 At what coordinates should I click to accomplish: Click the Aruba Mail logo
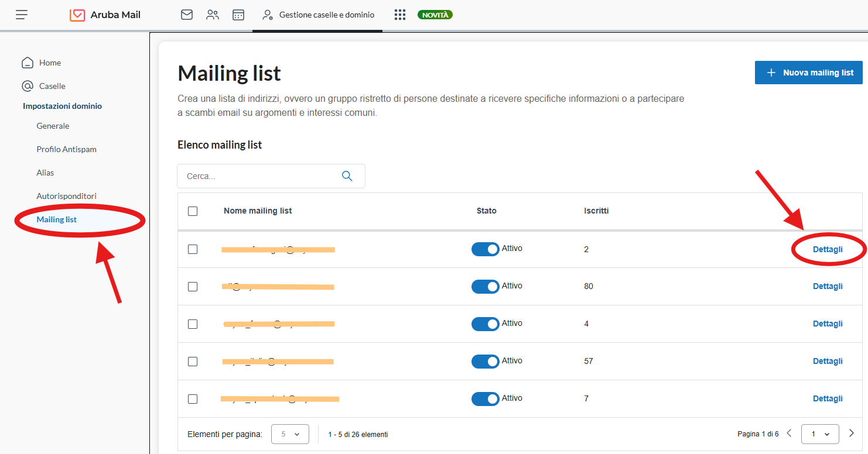coord(105,15)
